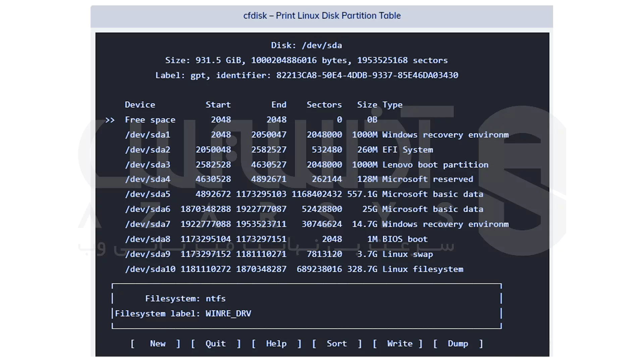
Task: Select the /dev/sda7 partition row
Action: click(317, 224)
